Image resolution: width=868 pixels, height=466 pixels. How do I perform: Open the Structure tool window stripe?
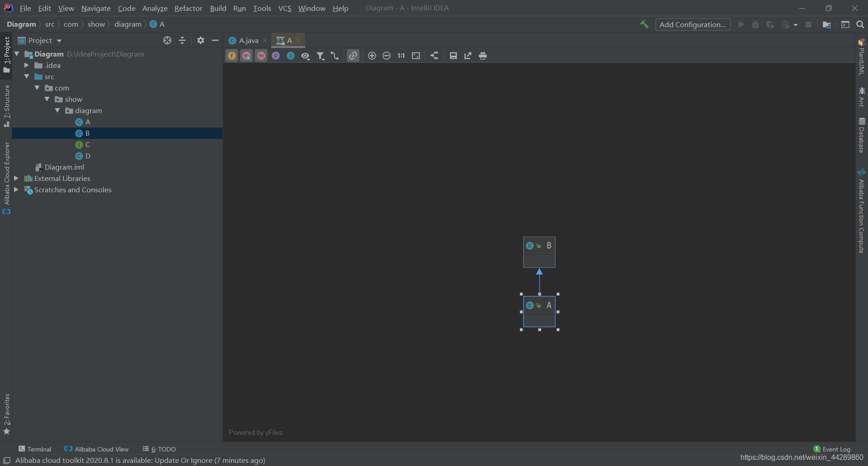6,106
